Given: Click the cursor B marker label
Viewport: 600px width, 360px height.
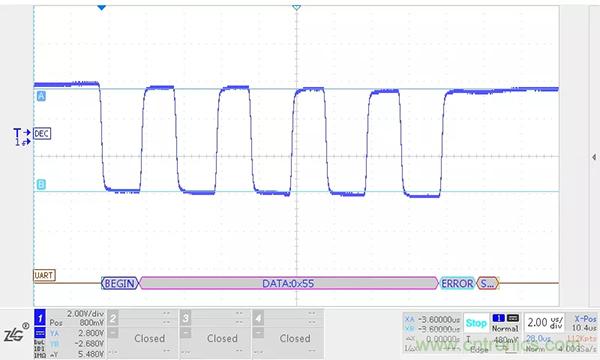Looking at the screenshot, I should click(41, 184).
